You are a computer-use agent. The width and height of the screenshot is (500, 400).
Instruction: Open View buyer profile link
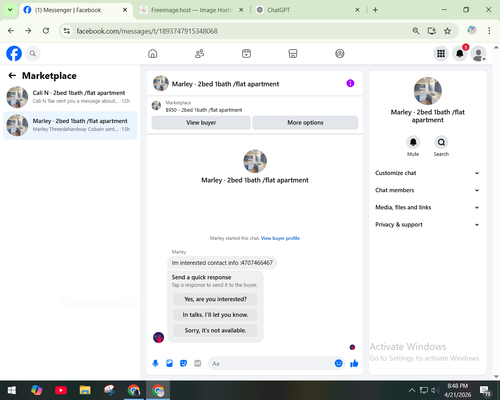(280, 238)
